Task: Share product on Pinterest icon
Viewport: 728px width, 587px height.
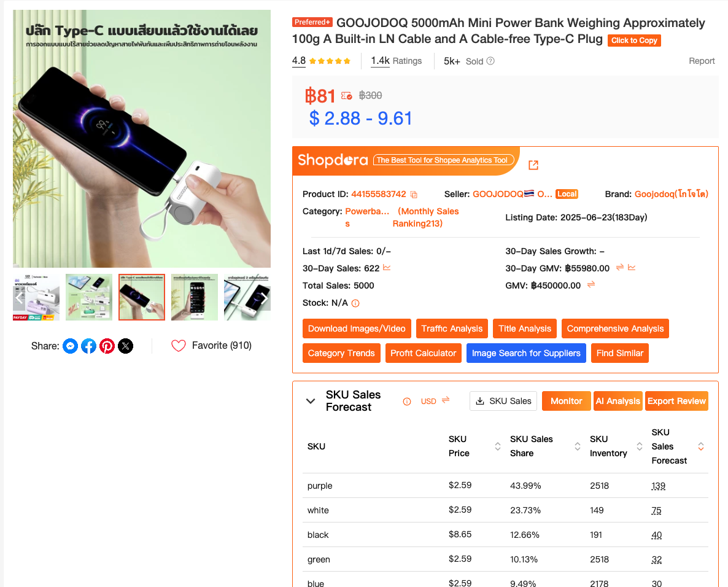Action: [107, 346]
